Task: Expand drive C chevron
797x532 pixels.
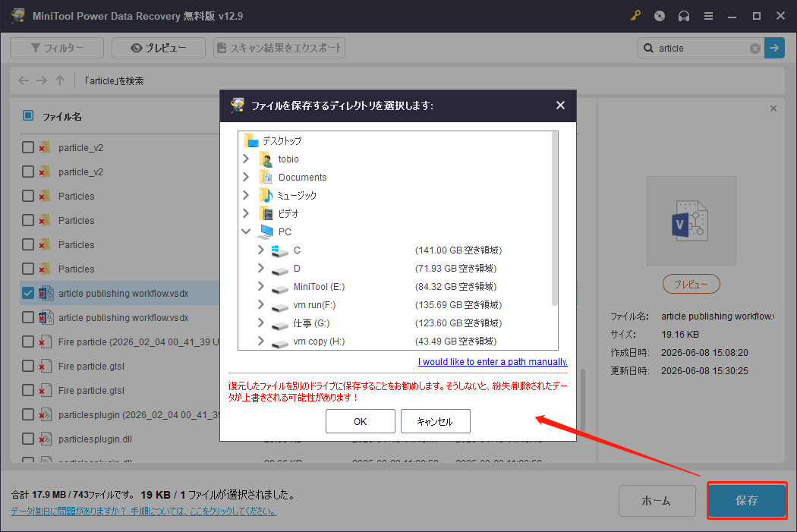Action: (261, 250)
